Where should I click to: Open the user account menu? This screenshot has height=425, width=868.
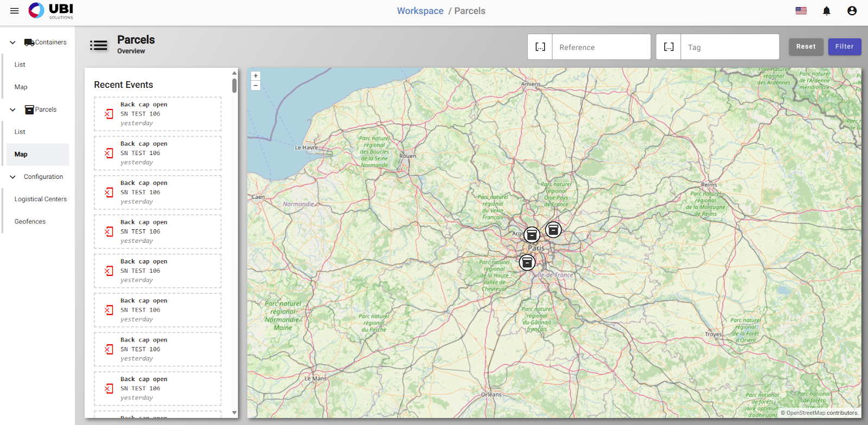[852, 11]
